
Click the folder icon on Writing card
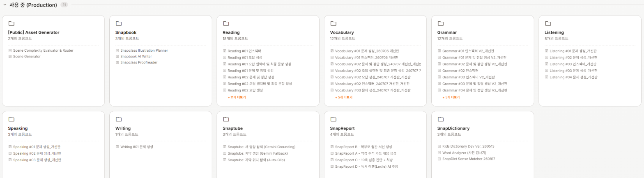(119, 119)
